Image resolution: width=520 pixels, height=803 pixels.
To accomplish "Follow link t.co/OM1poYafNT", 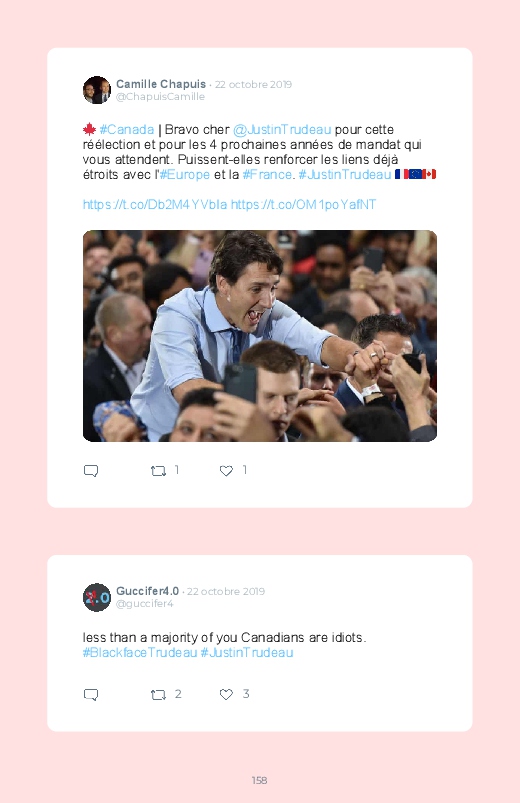I will pyautogui.click(x=303, y=205).
